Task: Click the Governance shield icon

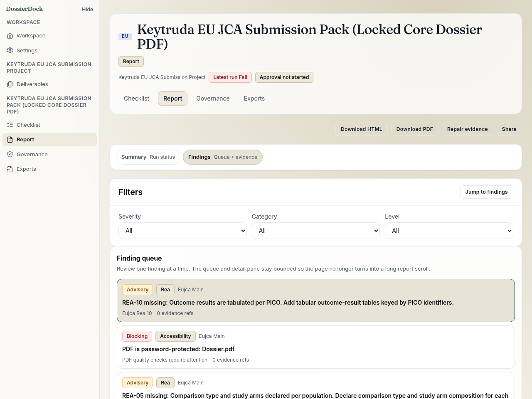Action: pos(10,154)
